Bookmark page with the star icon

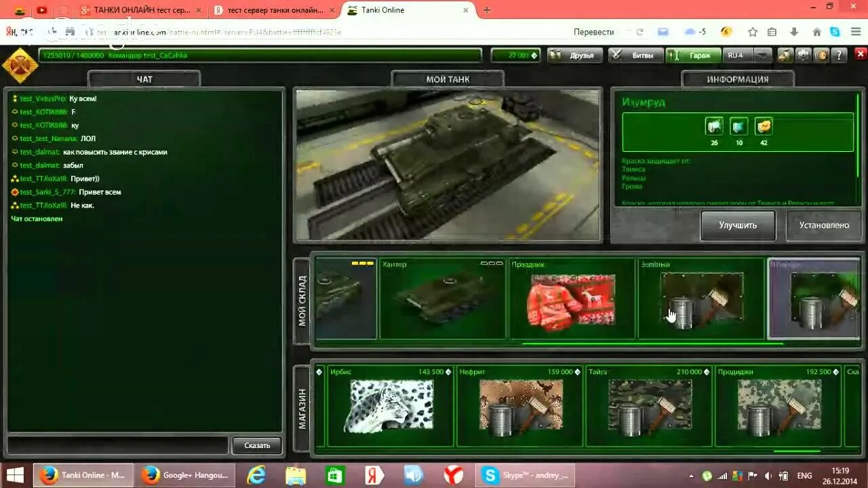[753, 32]
